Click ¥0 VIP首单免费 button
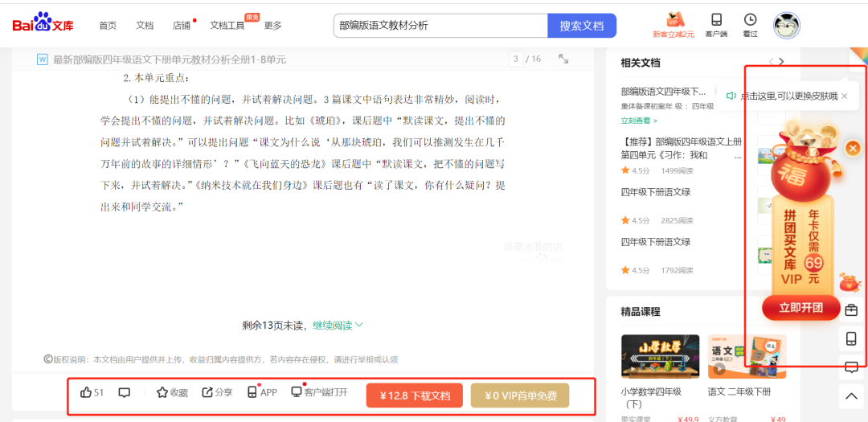 pos(520,395)
